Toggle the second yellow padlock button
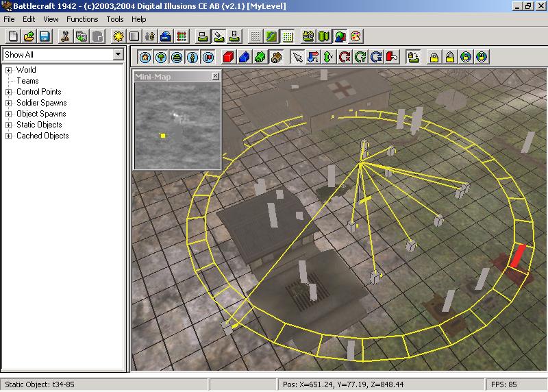The height and width of the screenshot is (392, 548). [x=450, y=57]
